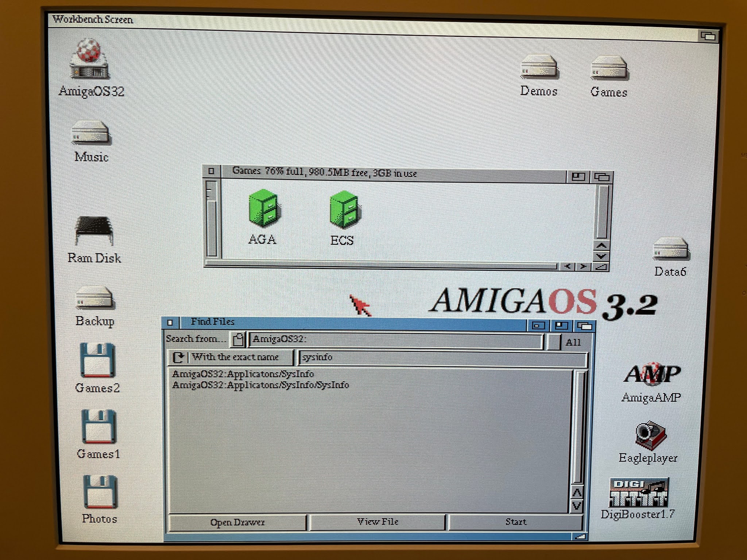Click the Find Files iconify gadget
747x560 pixels.
pos(538,325)
